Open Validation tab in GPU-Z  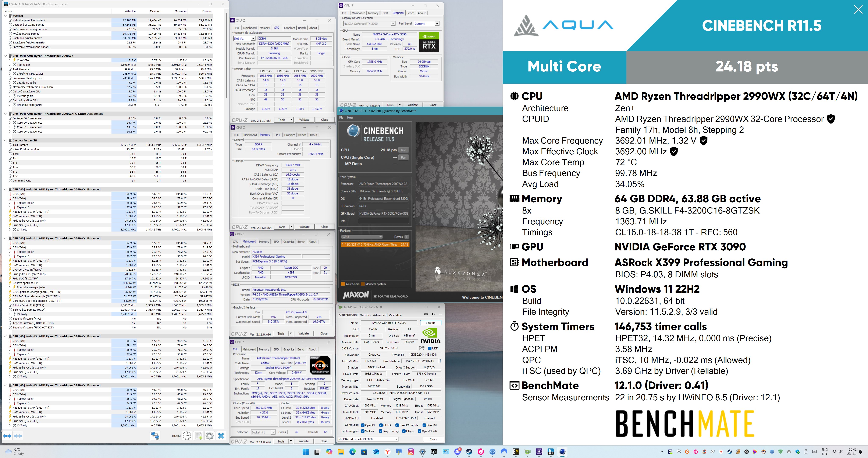point(395,315)
